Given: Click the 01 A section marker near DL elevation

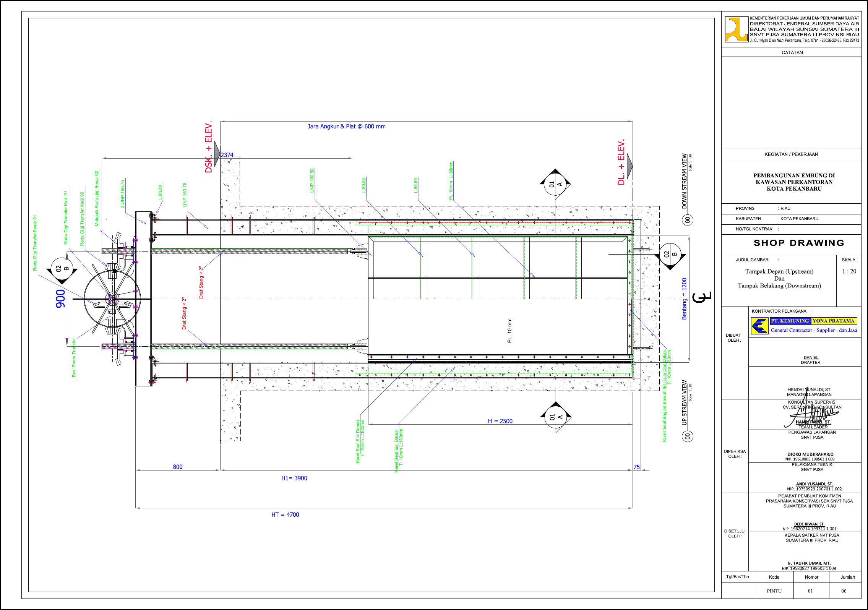Looking at the screenshot, I should 555,184.
